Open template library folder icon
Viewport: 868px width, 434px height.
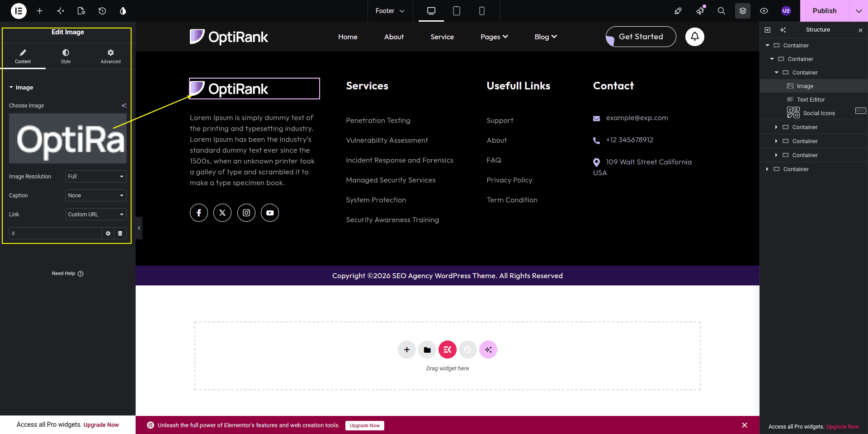click(x=427, y=350)
